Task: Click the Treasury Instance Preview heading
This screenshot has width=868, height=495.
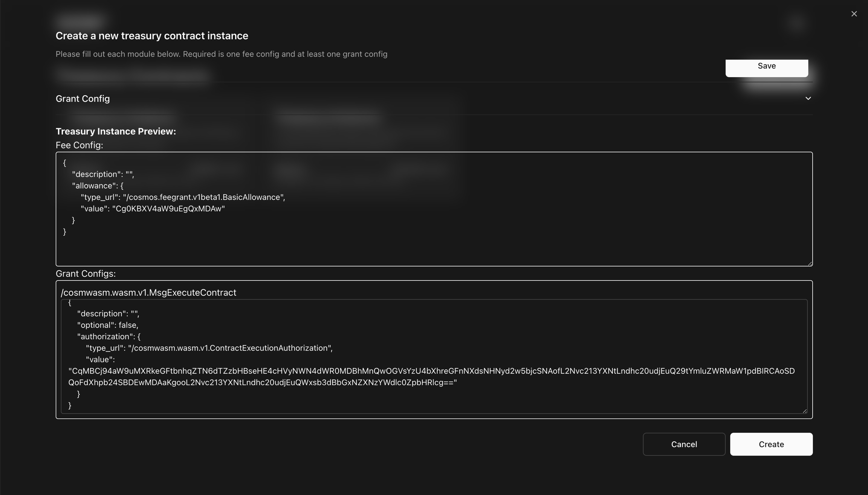Action: (116, 131)
